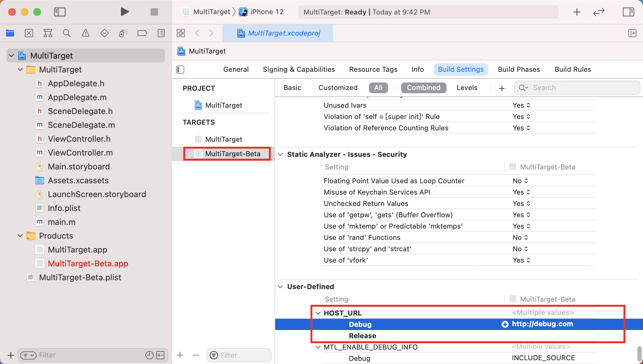Screen dimensions: 643x364
Task: Open the Issue navigator warning icon
Action: pyautogui.click(x=85, y=33)
